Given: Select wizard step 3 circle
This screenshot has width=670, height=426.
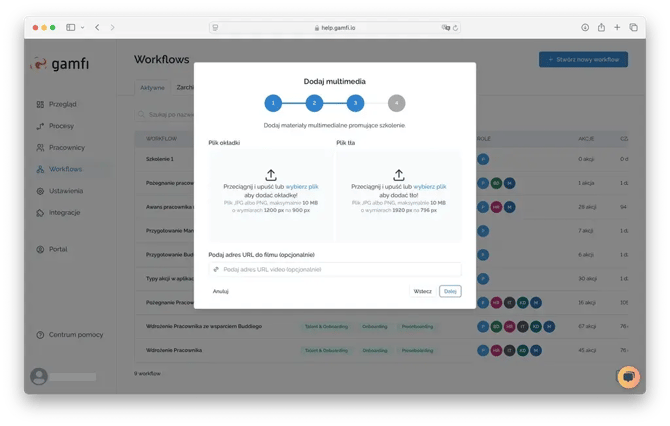Looking at the screenshot, I should click(x=355, y=103).
